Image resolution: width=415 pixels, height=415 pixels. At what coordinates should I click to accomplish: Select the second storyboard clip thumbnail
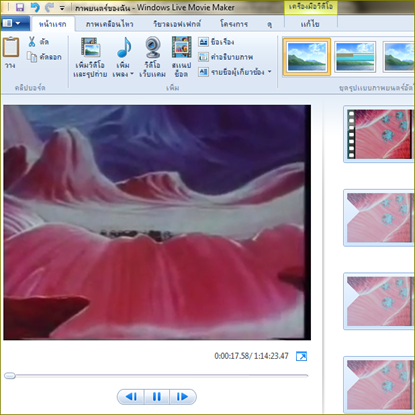click(x=379, y=218)
